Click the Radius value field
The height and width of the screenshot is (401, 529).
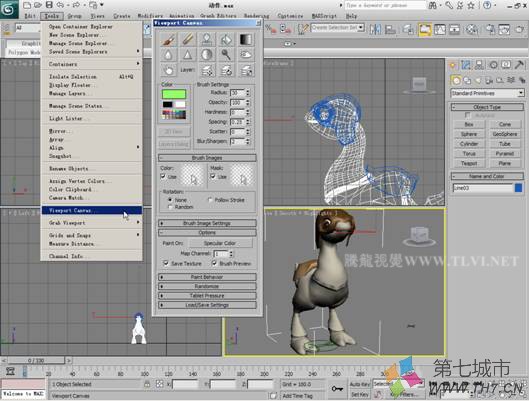click(238, 92)
